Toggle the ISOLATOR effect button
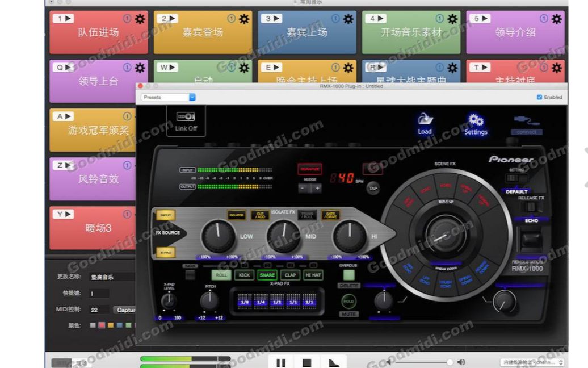Image resolution: width=588 pixels, height=368 pixels. [x=237, y=215]
